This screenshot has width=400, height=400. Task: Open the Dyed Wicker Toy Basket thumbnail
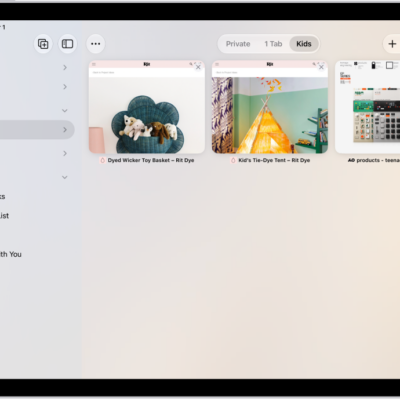tap(147, 107)
